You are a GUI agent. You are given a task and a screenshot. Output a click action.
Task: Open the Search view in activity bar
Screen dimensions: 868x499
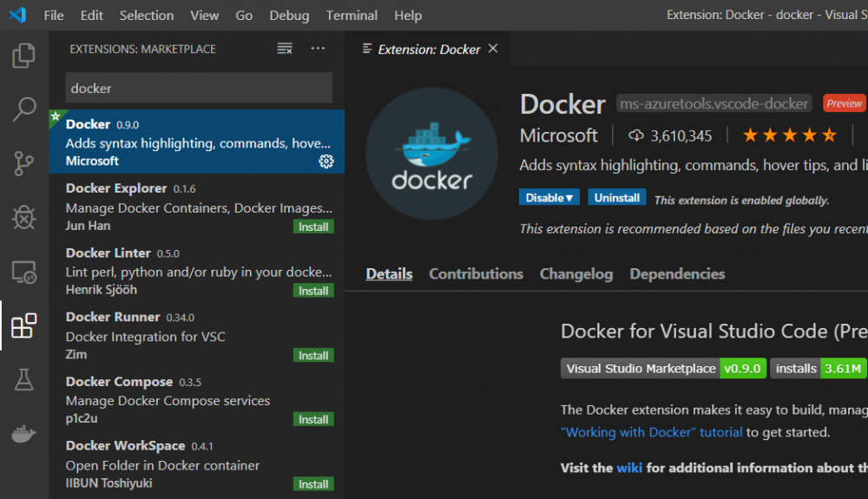pos(23,110)
